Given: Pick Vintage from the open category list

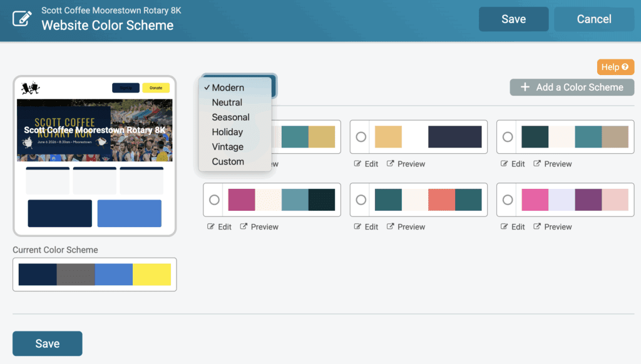Looking at the screenshot, I should 228,147.
